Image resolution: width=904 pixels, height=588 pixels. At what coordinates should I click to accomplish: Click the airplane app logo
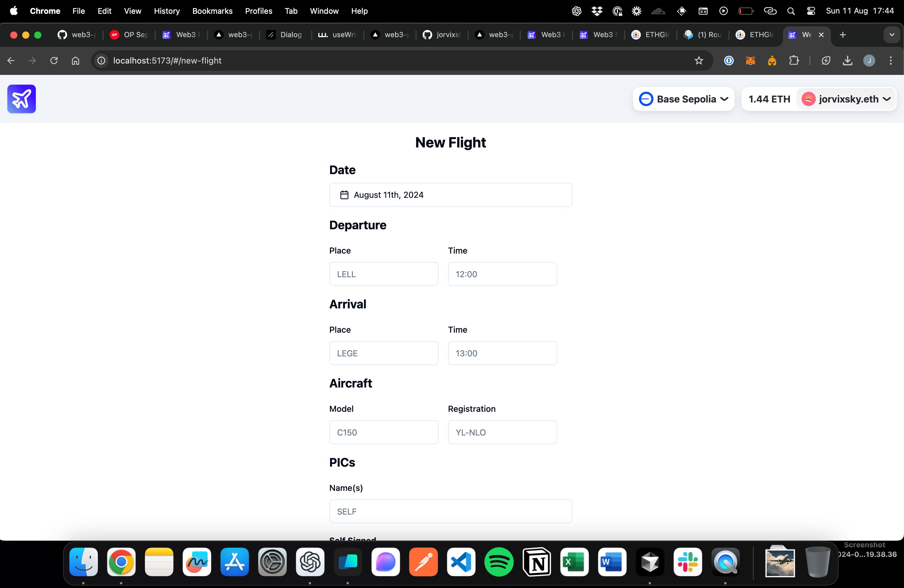coord(22,99)
